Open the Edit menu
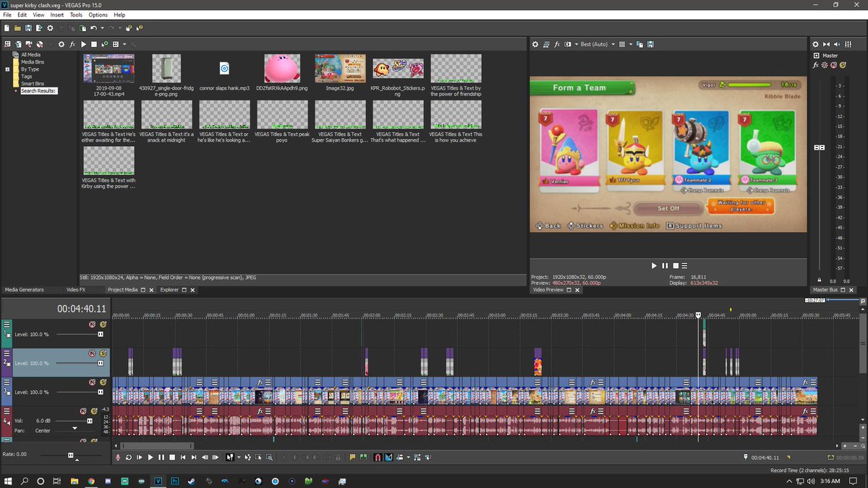Viewport: 868px width, 488px height. coord(22,14)
